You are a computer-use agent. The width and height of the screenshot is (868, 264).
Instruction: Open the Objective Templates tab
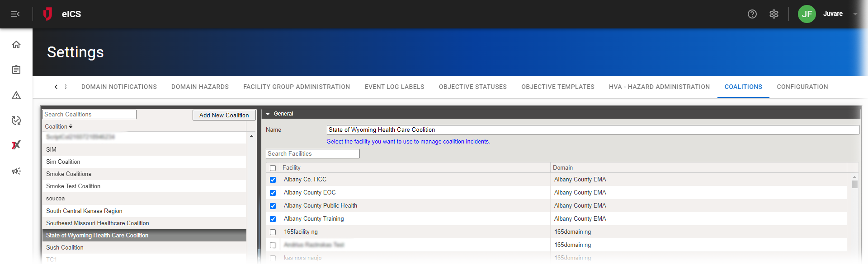(x=557, y=87)
